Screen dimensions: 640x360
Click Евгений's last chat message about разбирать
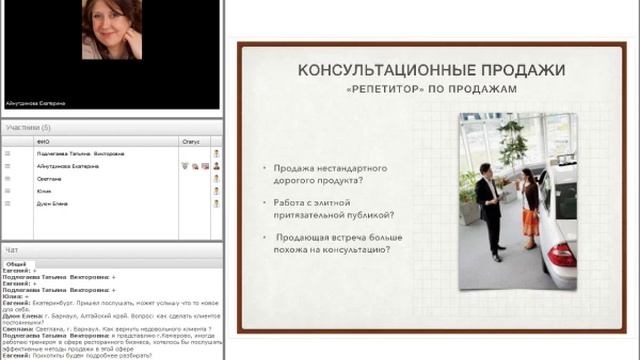click(77, 356)
